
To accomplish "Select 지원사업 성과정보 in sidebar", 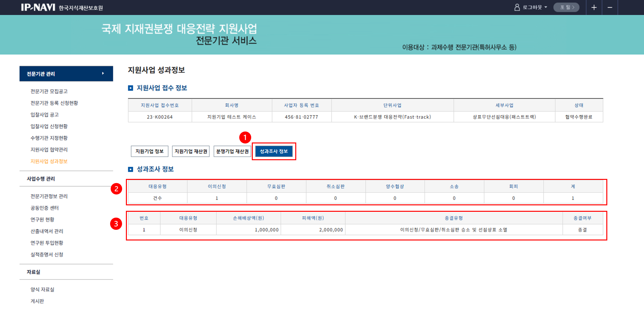I will (x=49, y=161).
